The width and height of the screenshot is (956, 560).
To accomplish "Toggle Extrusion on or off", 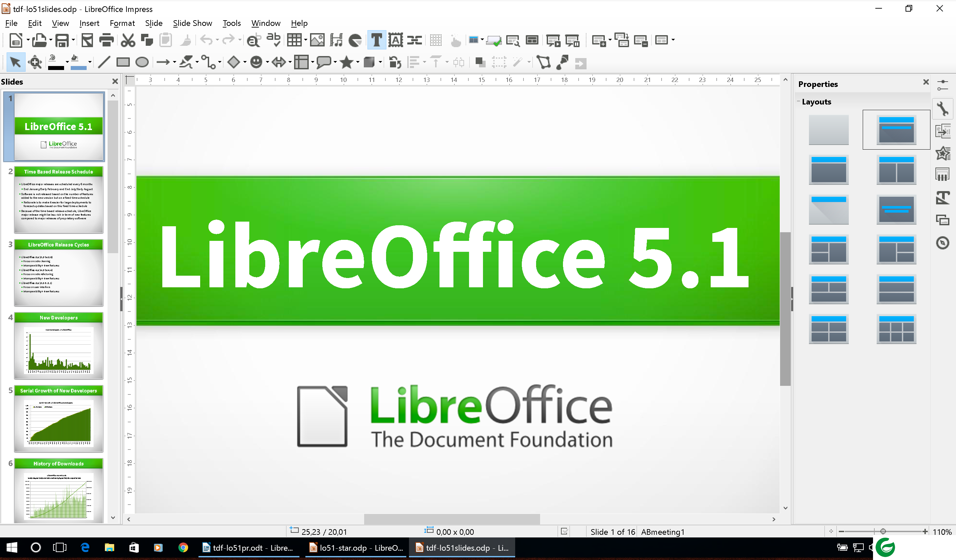I will pyautogui.click(x=581, y=63).
